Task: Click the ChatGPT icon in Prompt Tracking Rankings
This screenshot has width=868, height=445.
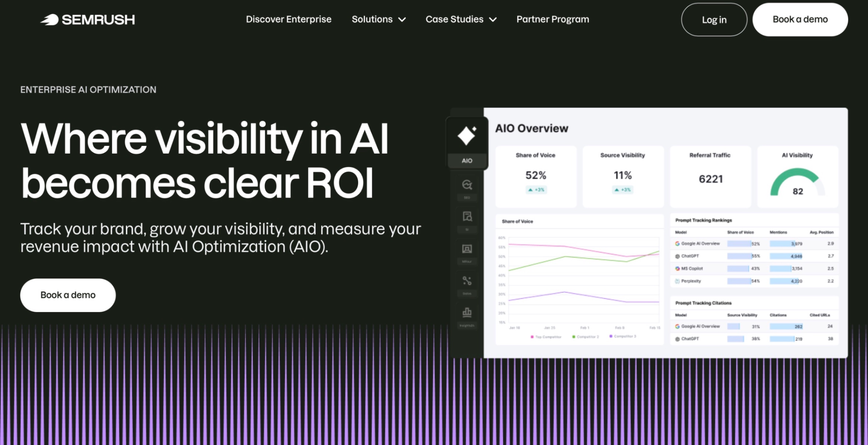Action: click(x=677, y=256)
